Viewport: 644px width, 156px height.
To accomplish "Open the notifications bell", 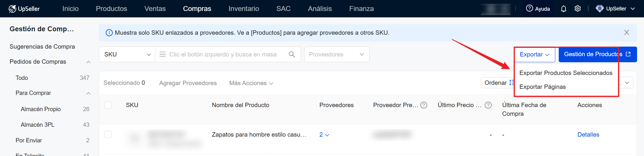I will [563, 9].
